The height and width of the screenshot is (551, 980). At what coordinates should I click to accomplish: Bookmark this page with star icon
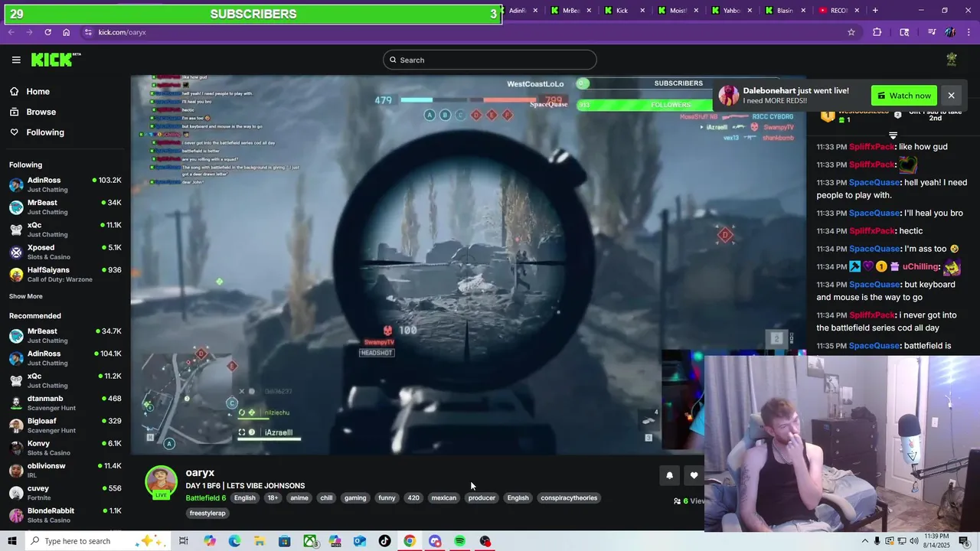pyautogui.click(x=851, y=32)
